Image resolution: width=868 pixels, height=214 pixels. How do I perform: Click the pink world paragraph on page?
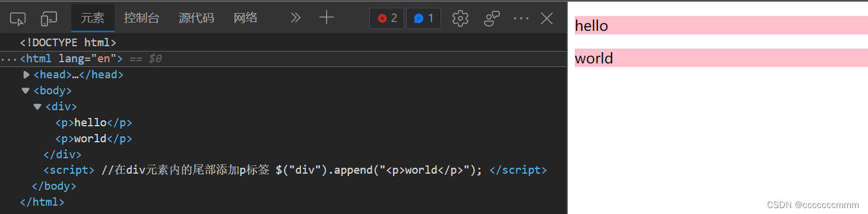click(x=721, y=58)
